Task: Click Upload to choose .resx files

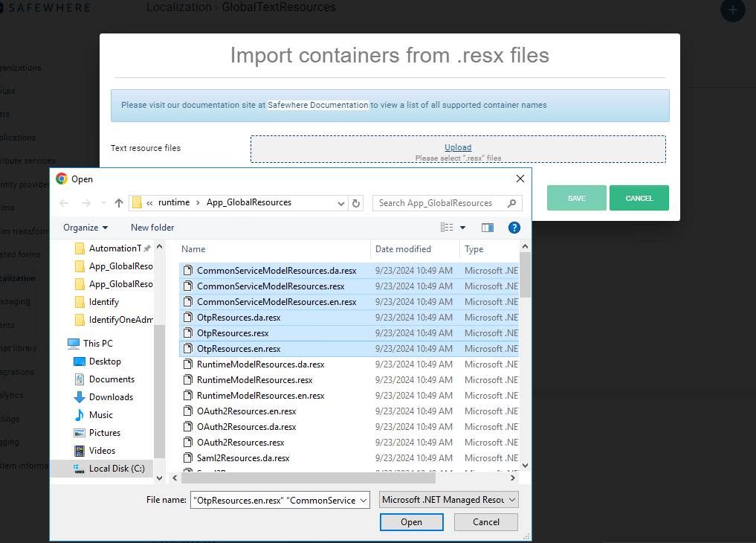Action: (x=457, y=147)
